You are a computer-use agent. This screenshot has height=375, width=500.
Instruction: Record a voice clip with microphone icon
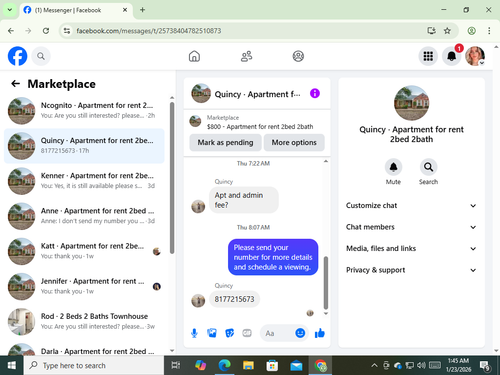click(x=194, y=333)
